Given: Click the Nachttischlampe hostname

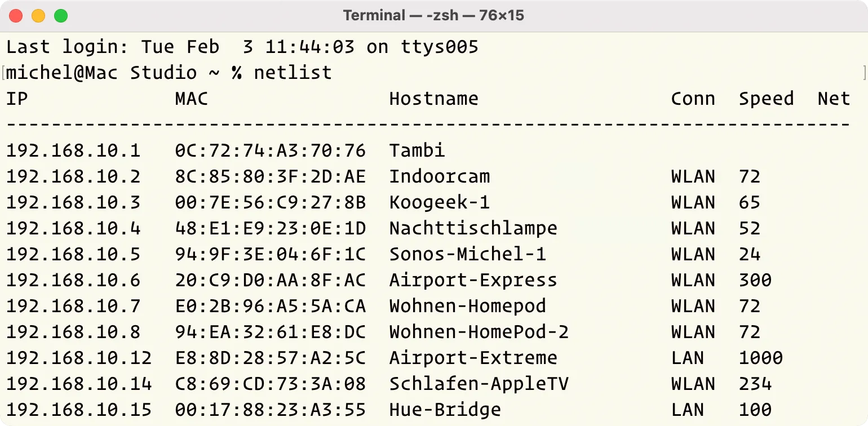Looking at the screenshot, I should 473,228.
